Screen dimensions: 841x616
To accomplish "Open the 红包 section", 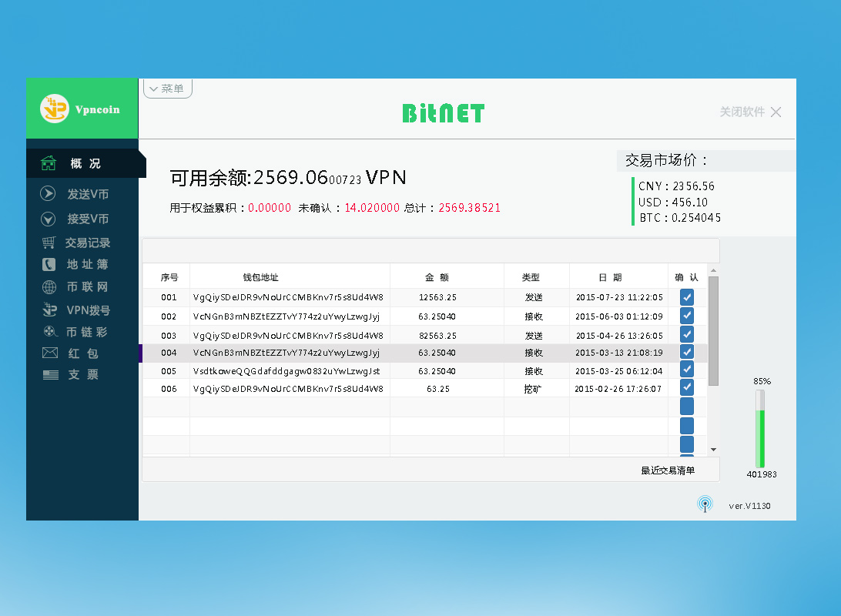I will pos(83,353).
